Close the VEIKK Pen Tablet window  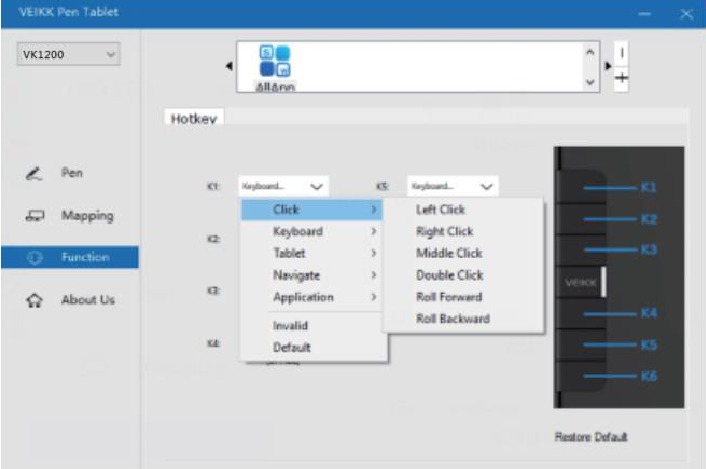687,14
